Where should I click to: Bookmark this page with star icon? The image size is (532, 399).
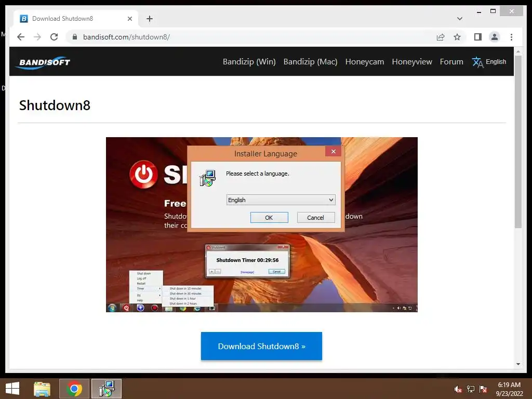(x=457, y=37)
